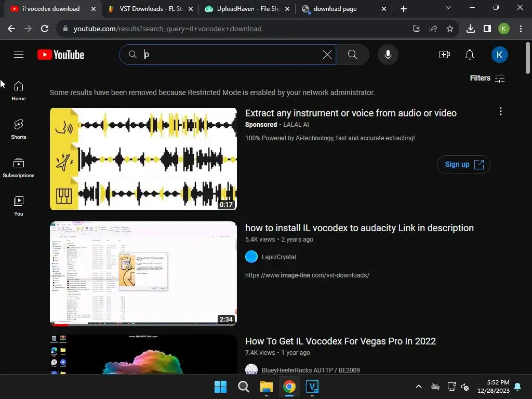The height and width of the screenshot is (399, 532).
Task: Open more options for the LALAL AI ad
Action: coord(501,111)
